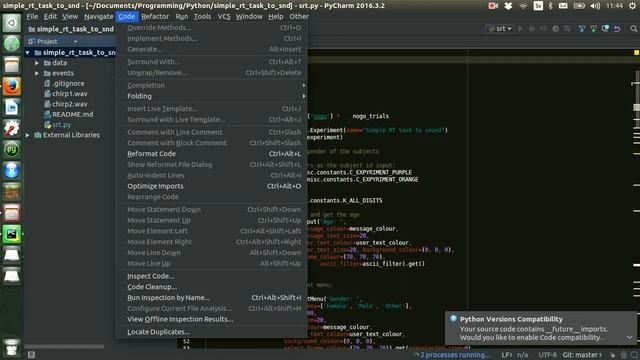The image size is (640, 360).
Task: Open the Tools menu
Action: click(202, 16)
